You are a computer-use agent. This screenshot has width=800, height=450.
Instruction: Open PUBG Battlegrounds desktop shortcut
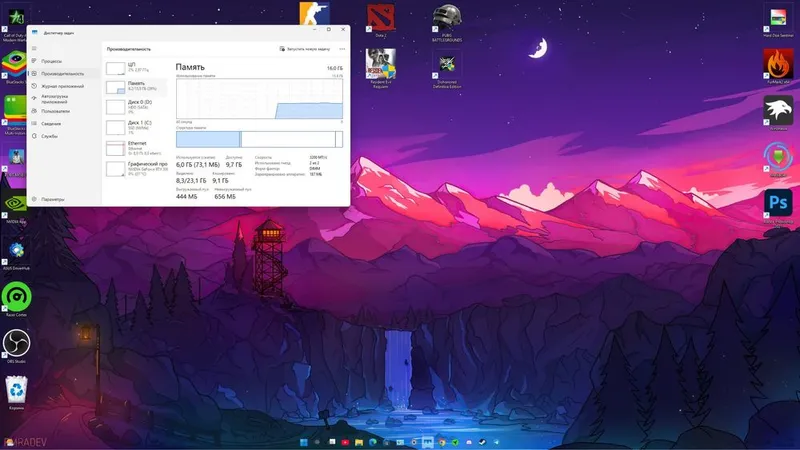pyautogui.click(x=447, y=22)
